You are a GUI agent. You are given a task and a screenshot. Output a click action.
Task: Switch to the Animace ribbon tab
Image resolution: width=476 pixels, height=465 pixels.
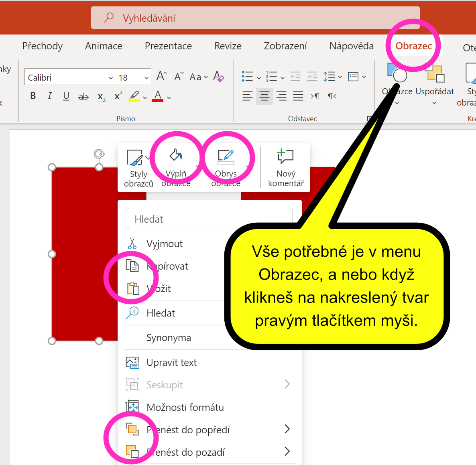coord(104,46)
